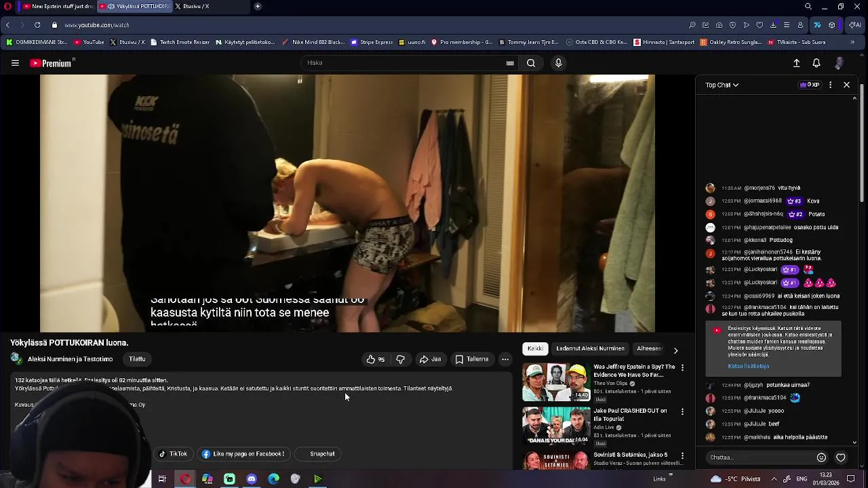Open live chat options three-dot menu
This screenshot has height=488, width=868.
(831, 85)
